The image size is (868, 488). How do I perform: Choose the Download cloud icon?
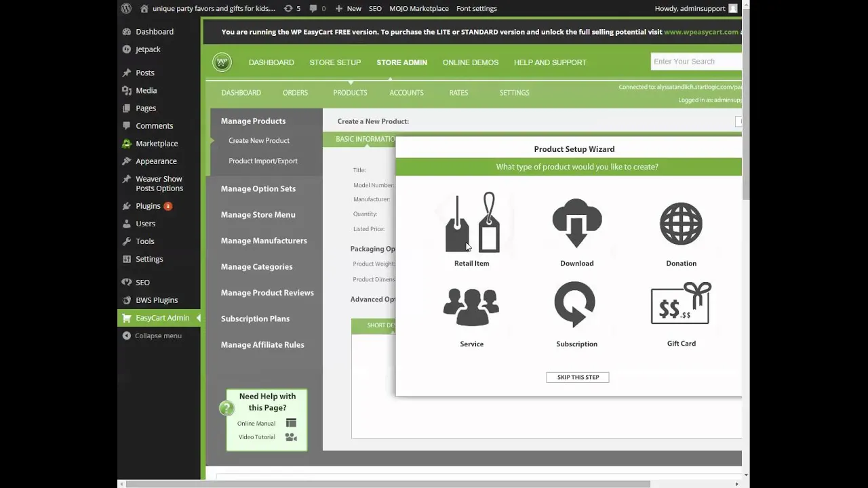pos(577,223)
